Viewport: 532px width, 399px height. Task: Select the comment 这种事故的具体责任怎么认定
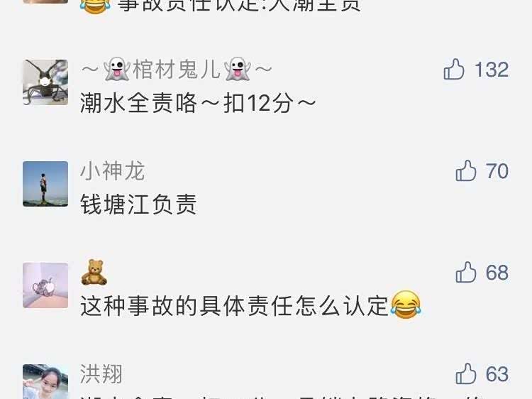coord(251,305)
